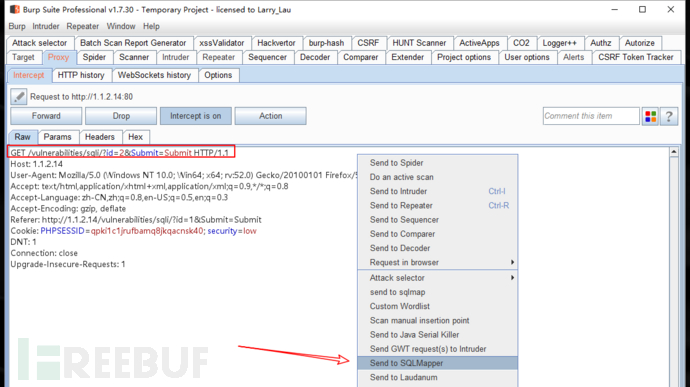Choose Send to Repeater menu entry
Viewport: 690px width, 387px height.
(x=437, y=206)
